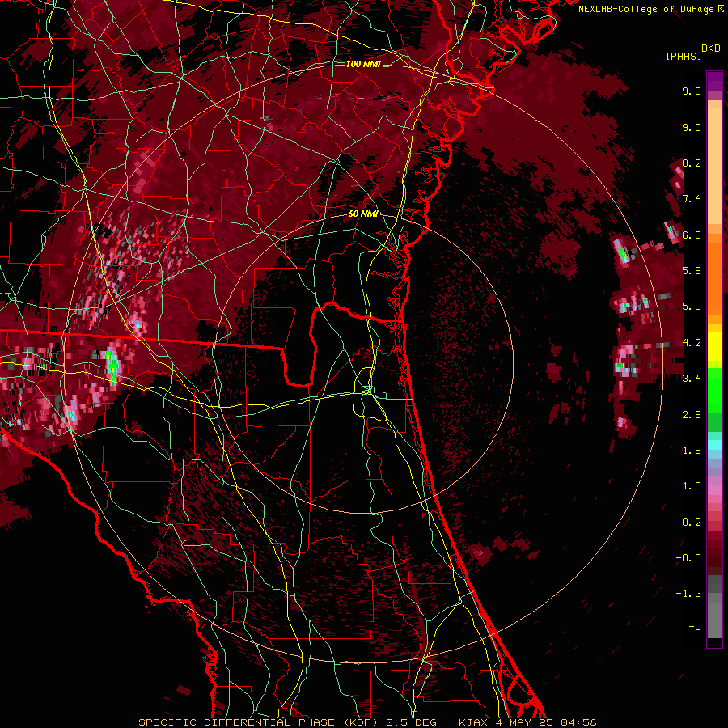Click the 1.8 colorbar value
Screen dimensions: 728x728
coord(692,451)
